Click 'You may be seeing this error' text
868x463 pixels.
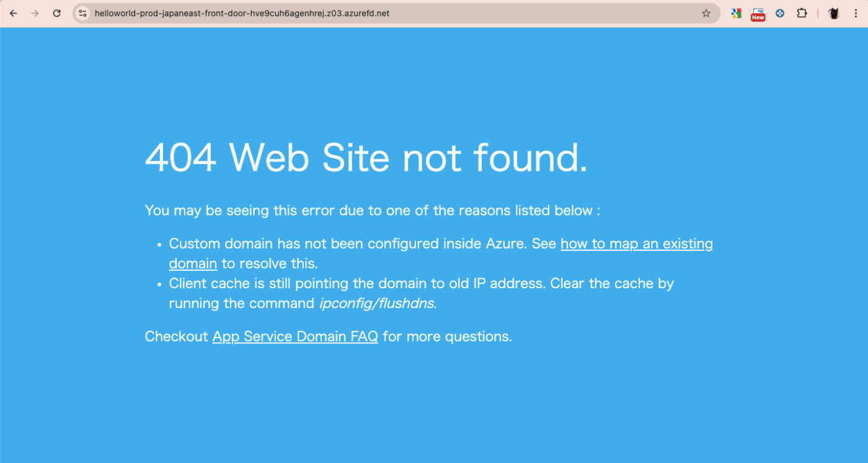(x=372, y=210)
